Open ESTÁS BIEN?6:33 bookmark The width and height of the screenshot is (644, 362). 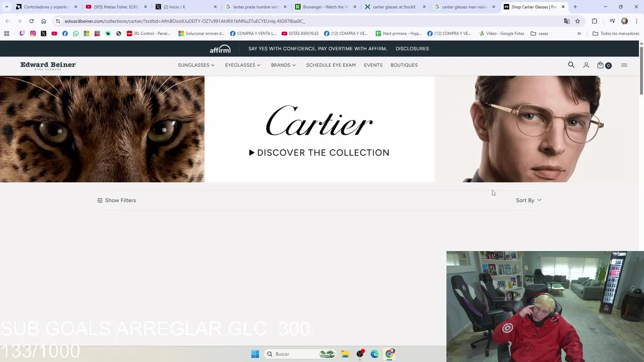(x=300, y=34)
